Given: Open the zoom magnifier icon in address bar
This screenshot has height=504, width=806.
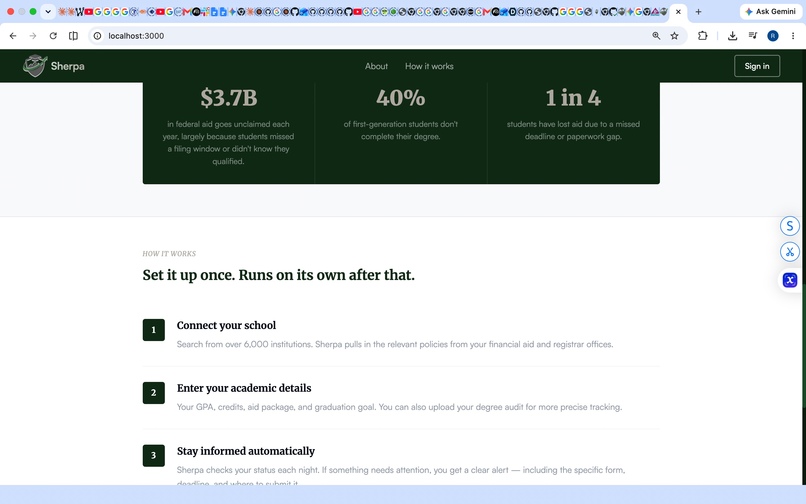Looking at the screenshot, I should click(656, 35).
